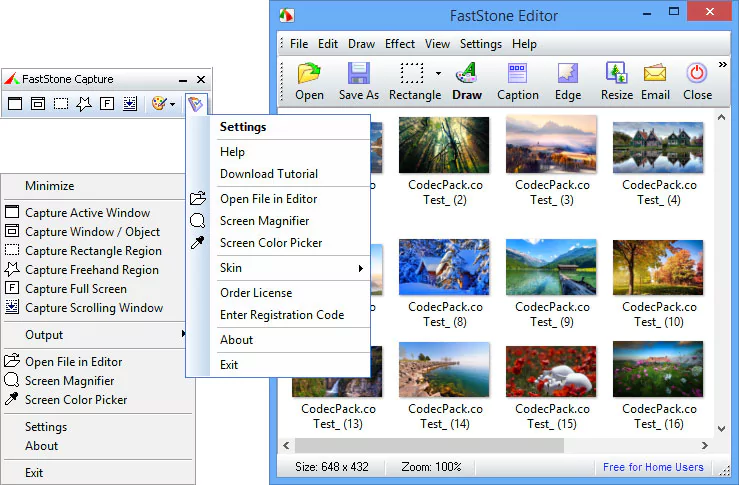Viewport: 739px width, 485px height.
Task: Click the Resize image icon
Action: (616, 80)
